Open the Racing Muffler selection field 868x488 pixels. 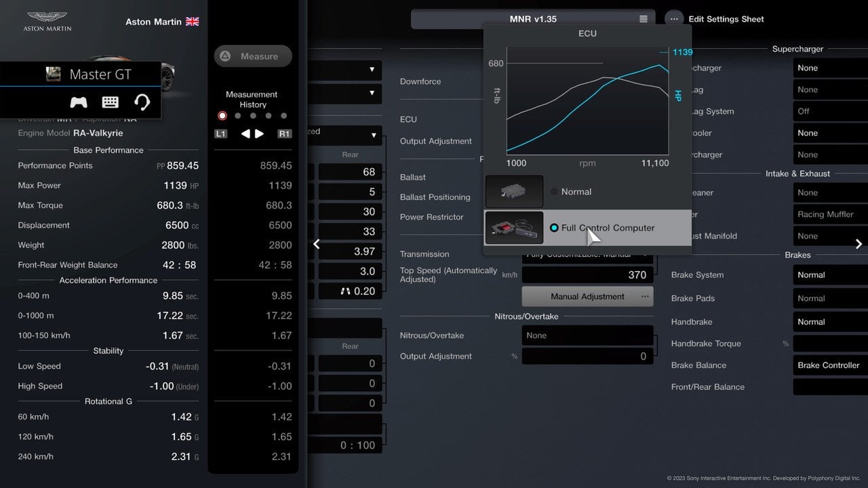click(830, 214)
